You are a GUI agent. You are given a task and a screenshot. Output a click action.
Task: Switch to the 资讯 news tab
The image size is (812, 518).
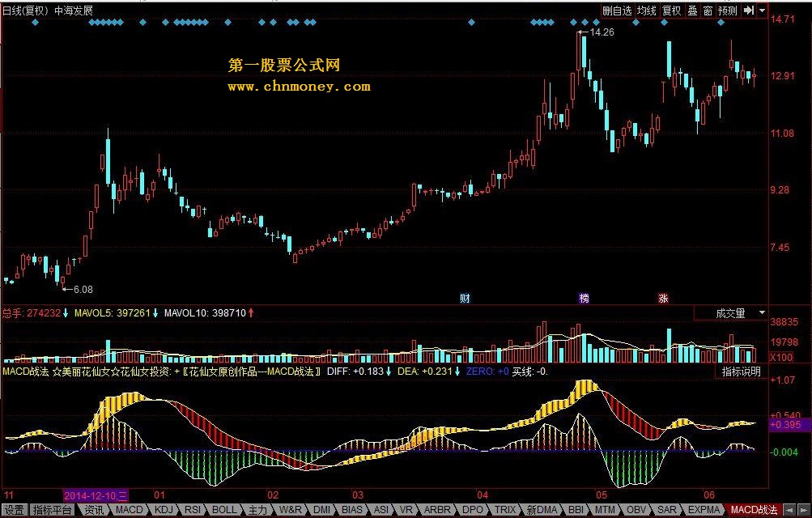94,510
